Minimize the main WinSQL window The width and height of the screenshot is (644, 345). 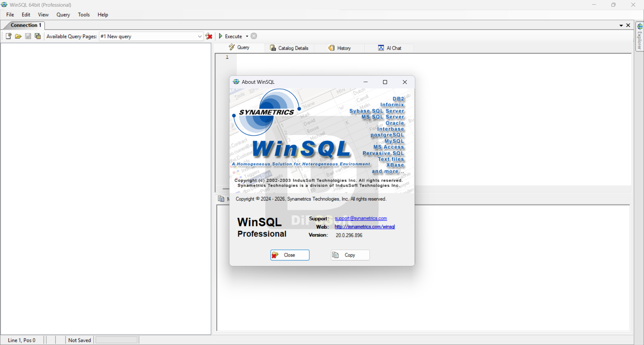click(x=594, y=5)
